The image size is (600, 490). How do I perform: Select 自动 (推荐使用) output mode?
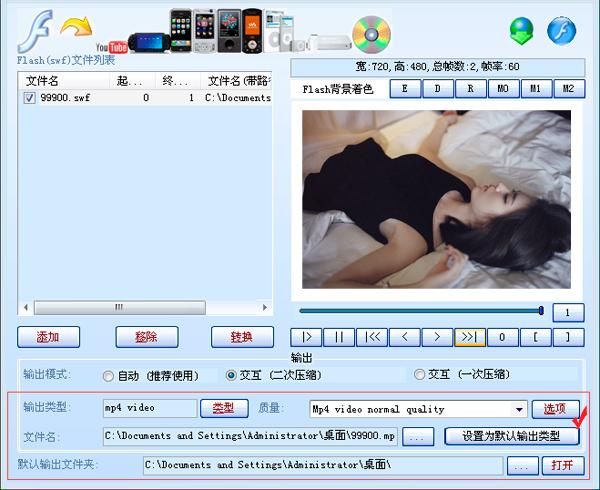(x=109, y=376)
